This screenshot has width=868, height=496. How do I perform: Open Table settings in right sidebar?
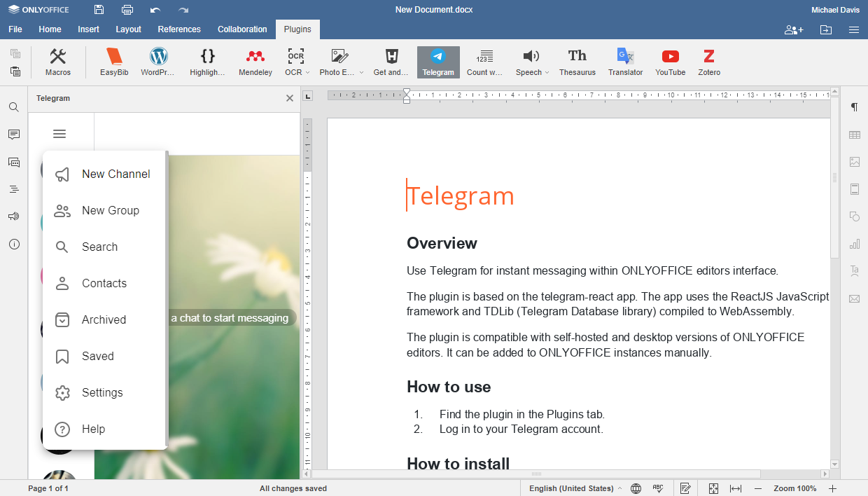point(854,135)
